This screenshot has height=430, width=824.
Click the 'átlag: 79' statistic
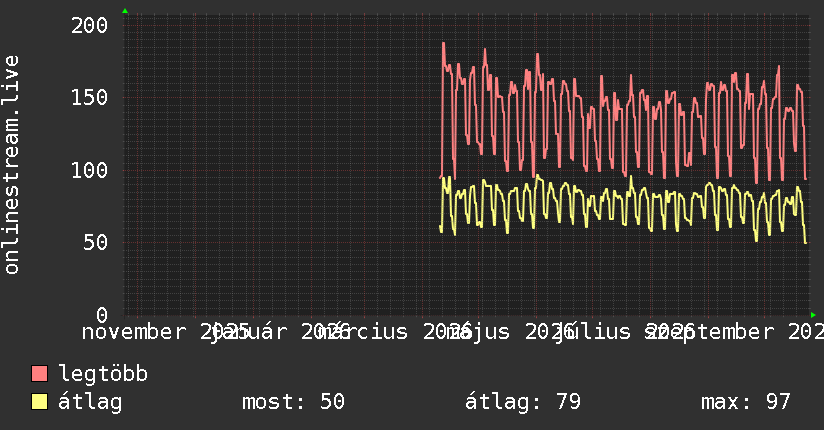coord(523,402)
